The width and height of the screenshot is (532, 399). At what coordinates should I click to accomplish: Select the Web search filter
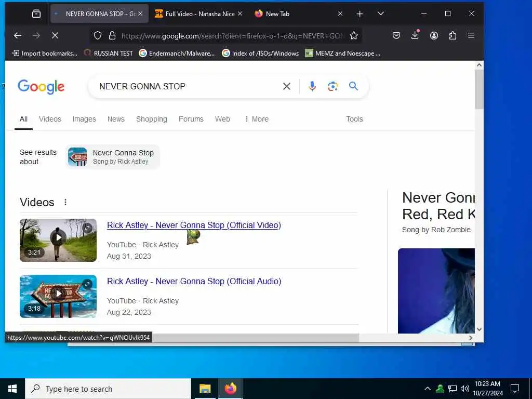click(222, 119)
